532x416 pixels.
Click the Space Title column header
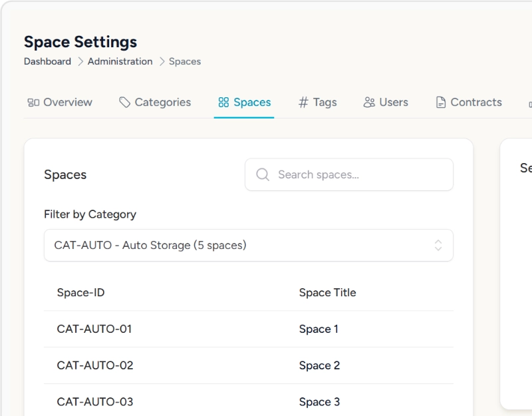[x=327, y=293]
